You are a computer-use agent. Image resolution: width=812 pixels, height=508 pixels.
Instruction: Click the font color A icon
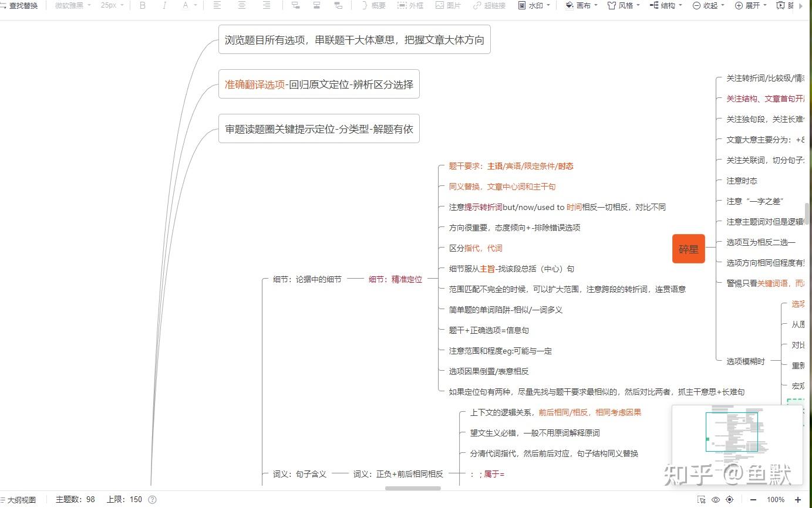186,5
